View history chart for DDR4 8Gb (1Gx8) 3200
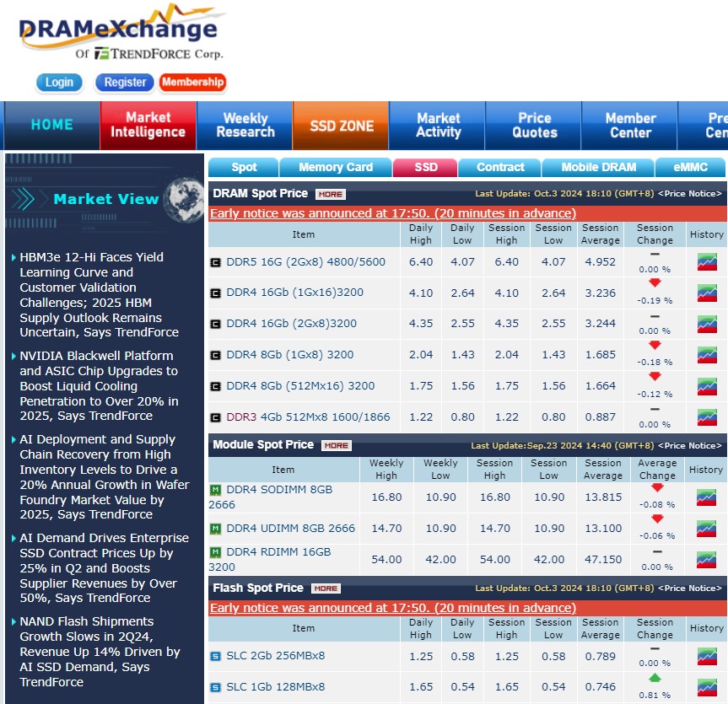728x704 pixels. [x=706, y=355]
